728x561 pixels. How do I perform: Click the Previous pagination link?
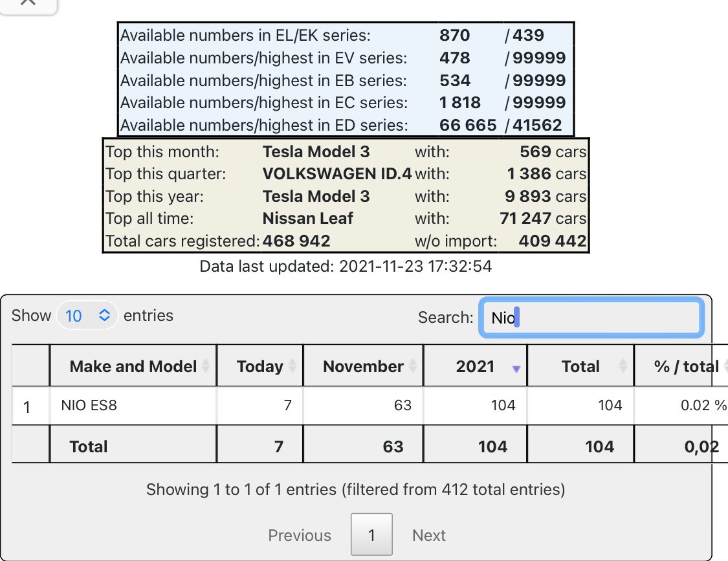(x=300, y=535)
